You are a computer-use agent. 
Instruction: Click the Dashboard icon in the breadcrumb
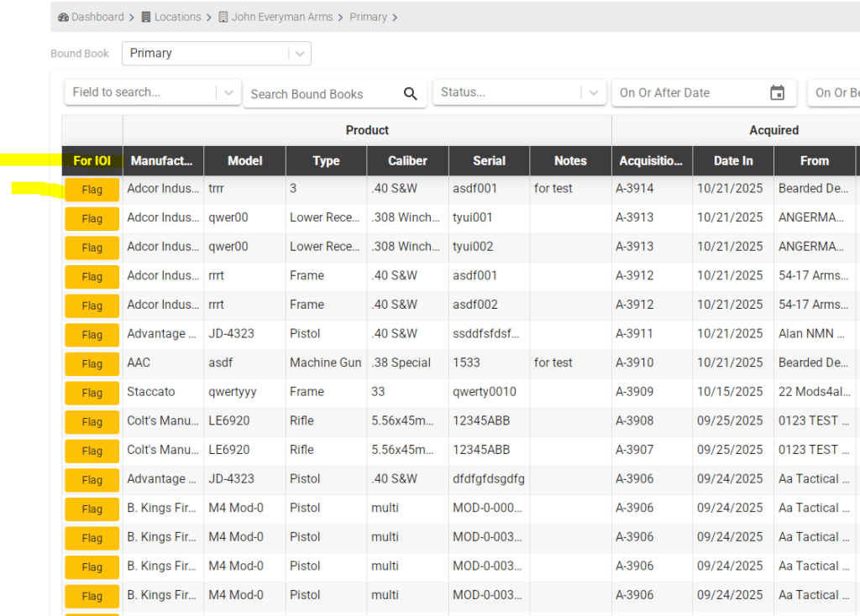64,17
